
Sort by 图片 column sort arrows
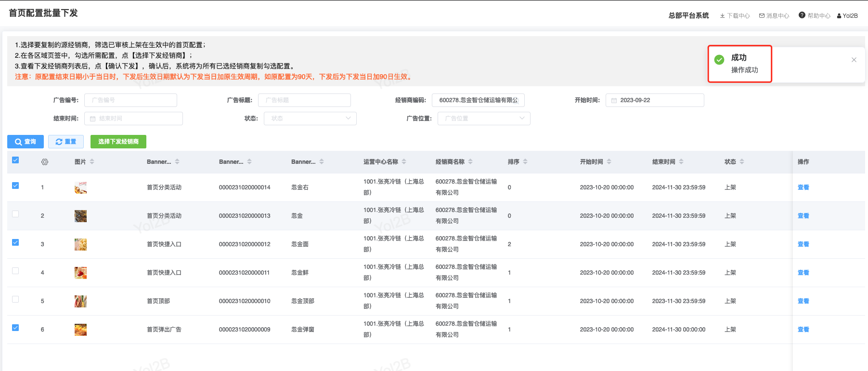92,162
